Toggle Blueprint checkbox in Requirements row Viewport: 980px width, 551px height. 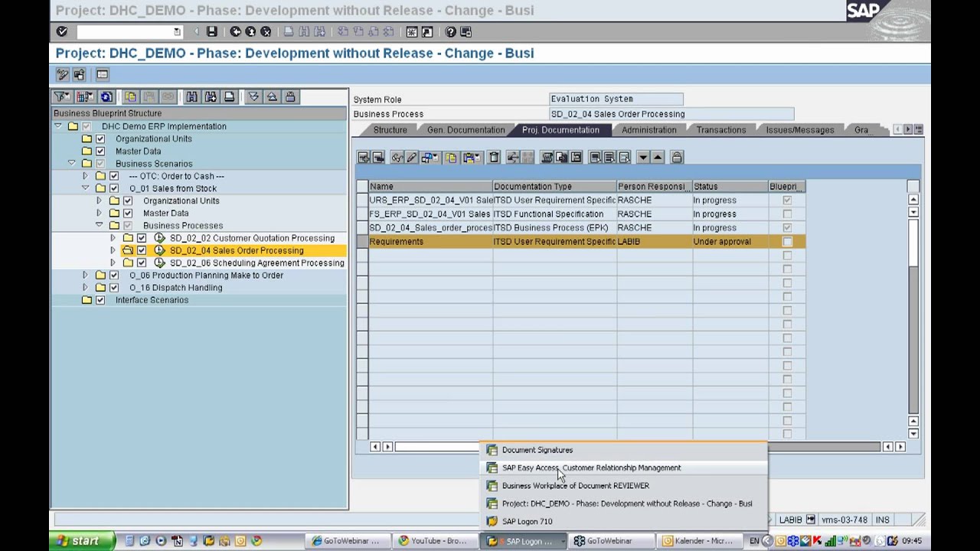(x=787, y=242)
